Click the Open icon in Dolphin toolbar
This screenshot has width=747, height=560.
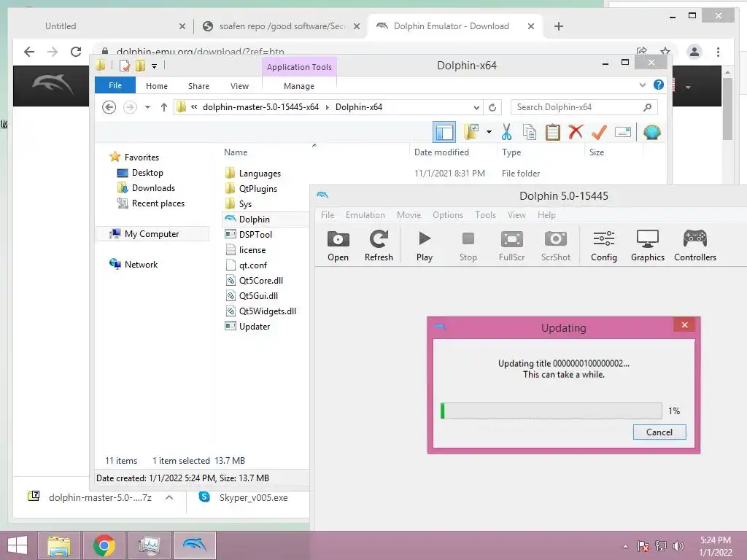tap(338, 246)
